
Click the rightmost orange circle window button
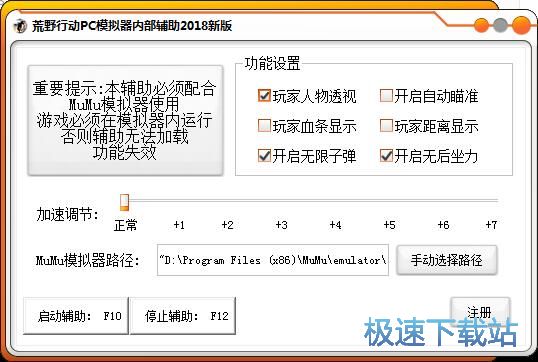pos(521,25)
